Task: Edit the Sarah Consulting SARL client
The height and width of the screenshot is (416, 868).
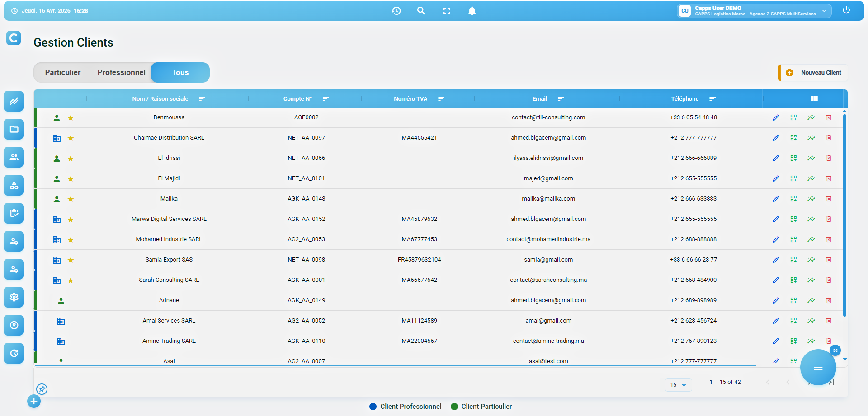Action: [776, 280]
